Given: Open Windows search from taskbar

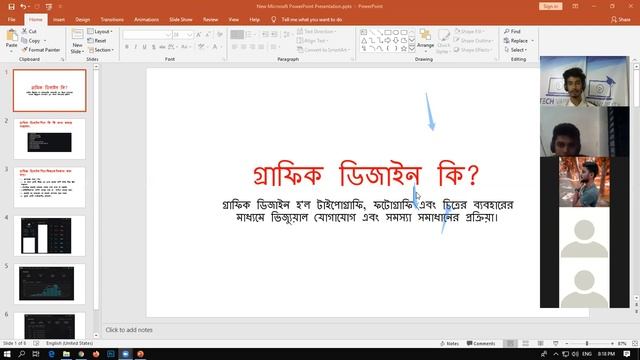Looking at the screenshot, I should [22, 354].
